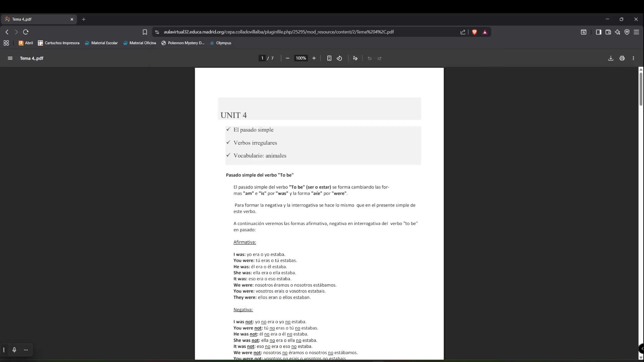Open the Material Escolar bookmark
The width and height of the screenshot is (644, 362).
(101, 43)
